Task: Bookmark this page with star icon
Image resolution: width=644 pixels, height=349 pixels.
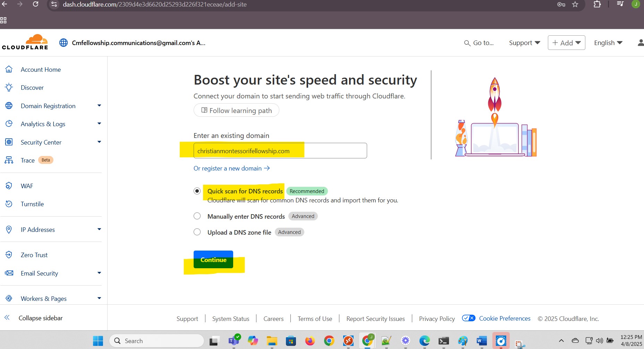Action: 575,5
